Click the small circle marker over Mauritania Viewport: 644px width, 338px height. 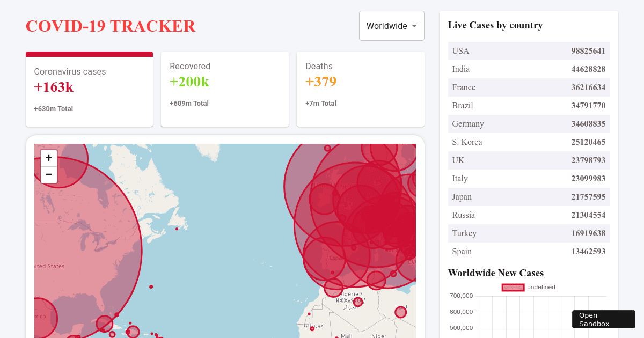pos(312,329)
